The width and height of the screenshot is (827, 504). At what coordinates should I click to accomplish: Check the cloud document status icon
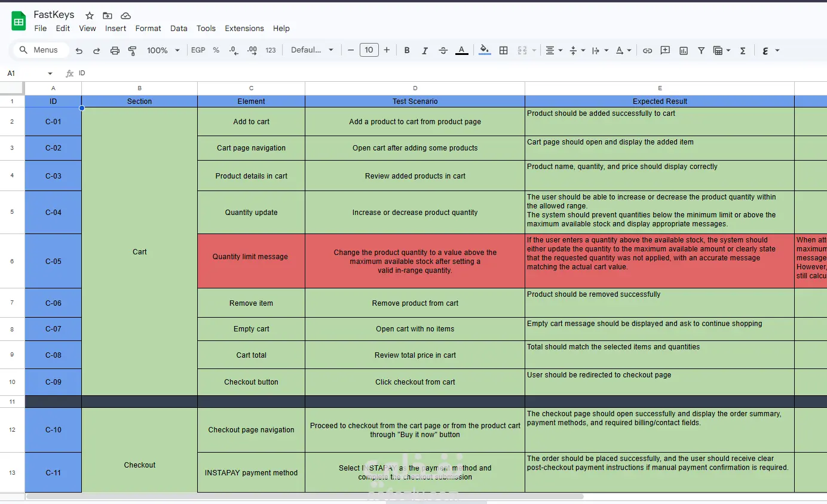point(125,16)
